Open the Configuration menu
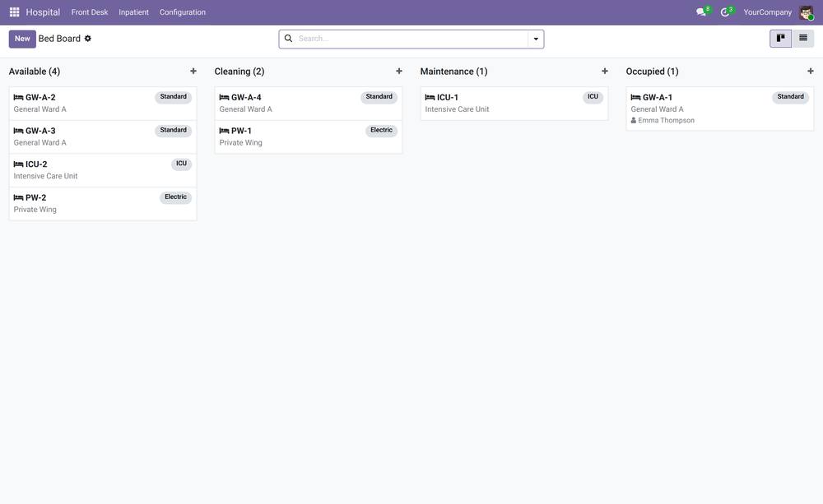This screenshot has width=823, height=504. (x=183, y=12)
